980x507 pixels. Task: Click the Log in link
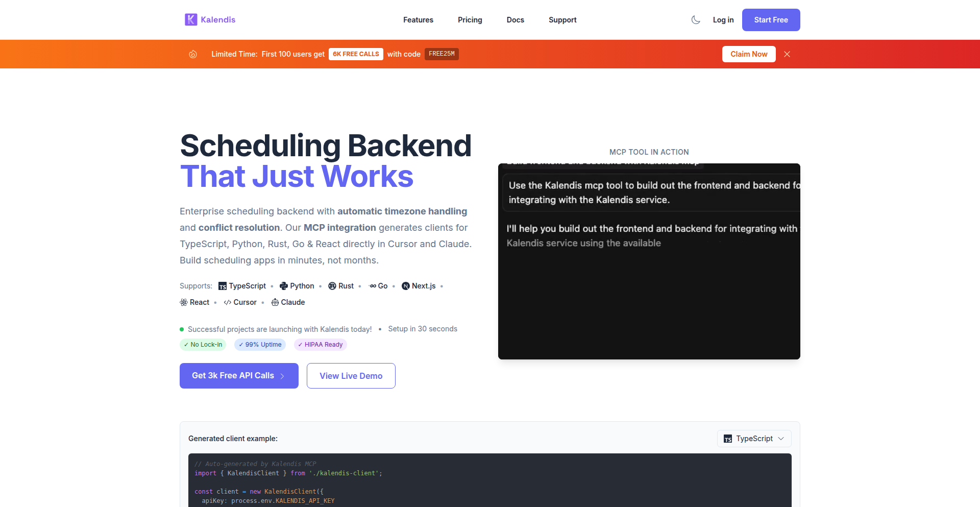(x=723, y=19)
